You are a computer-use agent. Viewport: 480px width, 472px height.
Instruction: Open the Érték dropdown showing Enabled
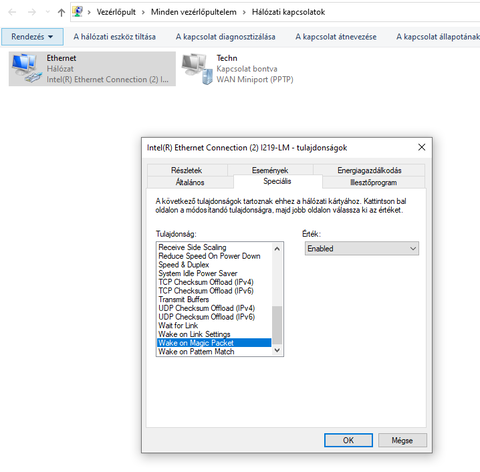[x=362, y=249]
